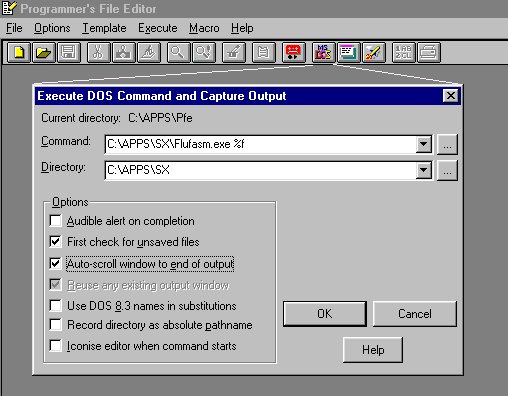Enable Iconise editor when command starts
The width and height of the screenshot is (508, 396).
[x=55, y=346]
